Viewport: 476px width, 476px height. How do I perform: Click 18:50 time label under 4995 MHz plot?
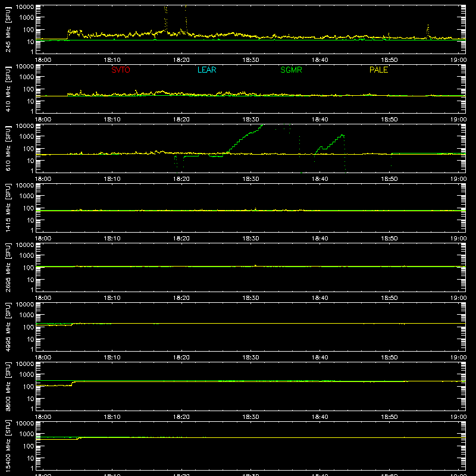[389, 358]
